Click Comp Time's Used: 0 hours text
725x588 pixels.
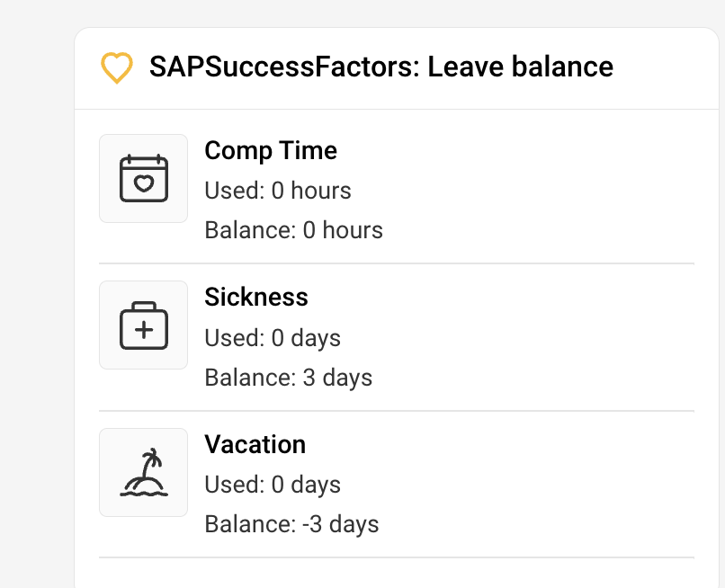[x=278, y=191]
